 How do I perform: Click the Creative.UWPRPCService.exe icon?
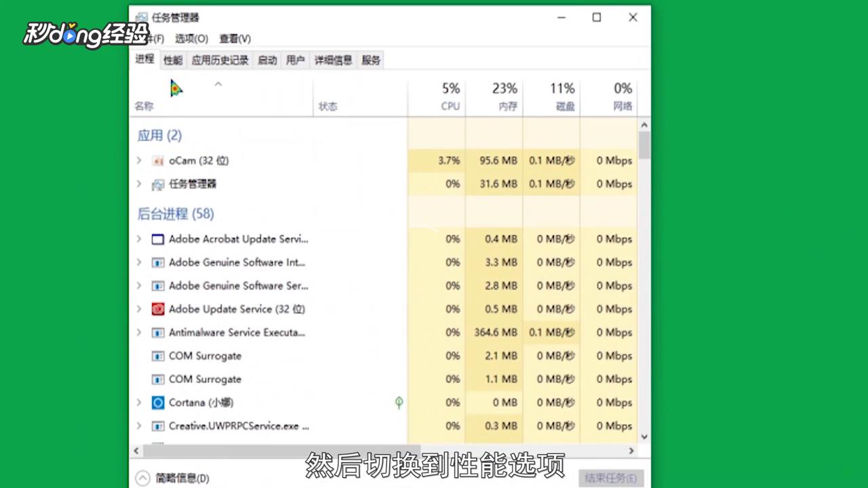[x=158, y=426]
